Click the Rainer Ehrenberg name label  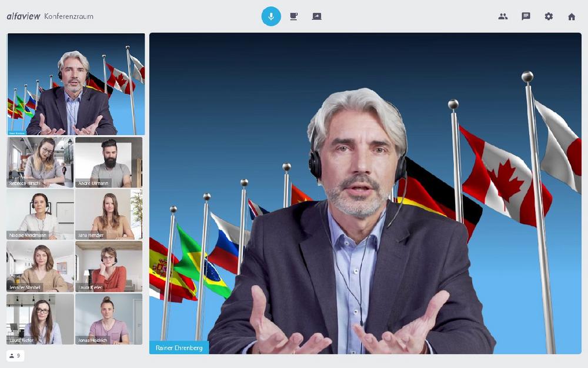179,348
